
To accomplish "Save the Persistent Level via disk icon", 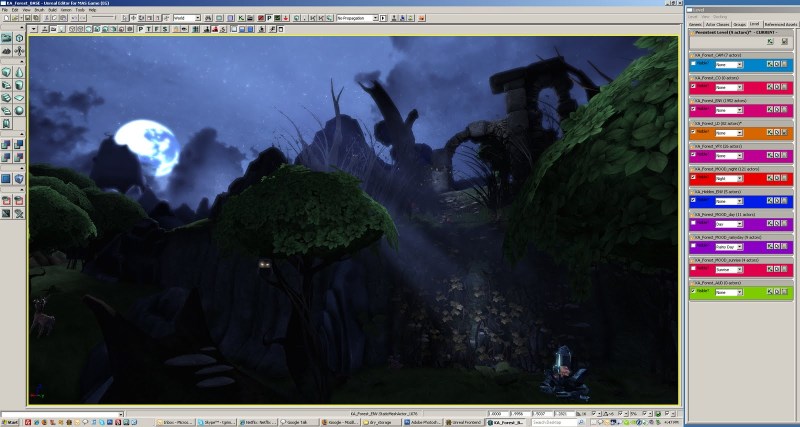I will click(x=784, y=41).
